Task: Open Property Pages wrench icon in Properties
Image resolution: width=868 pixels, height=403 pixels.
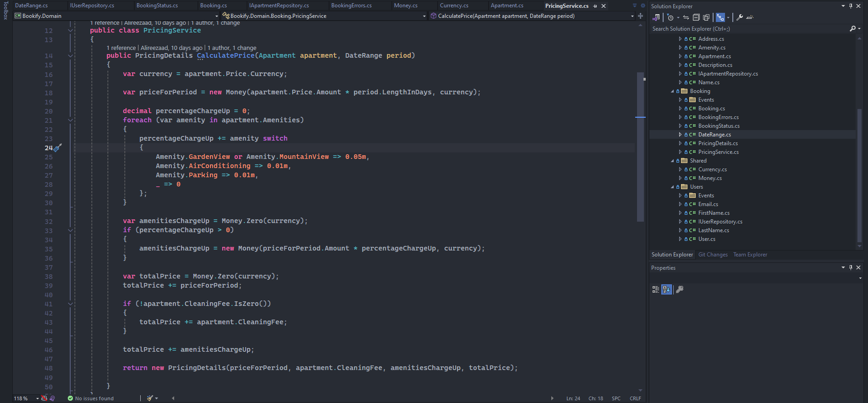Action: pos(680,289)
